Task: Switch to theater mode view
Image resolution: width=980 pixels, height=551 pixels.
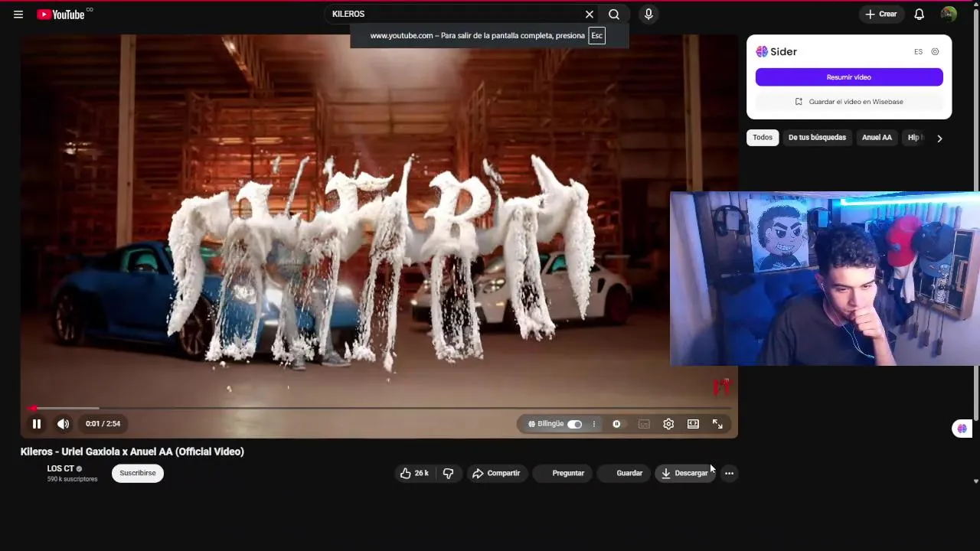Action: [x=693, y=424]
